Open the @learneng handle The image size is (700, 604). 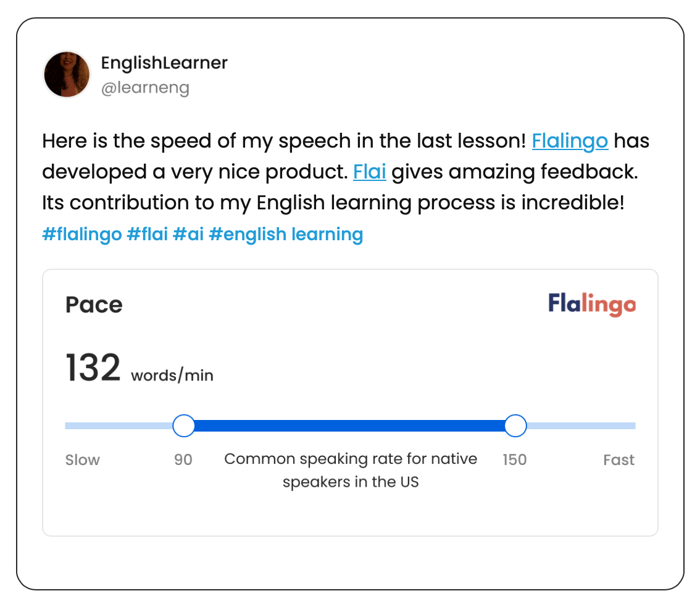pos(145,88)
